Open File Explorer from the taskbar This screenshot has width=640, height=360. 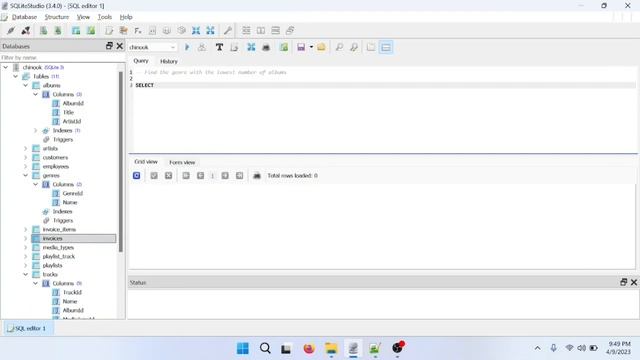[x=331, y=348]
